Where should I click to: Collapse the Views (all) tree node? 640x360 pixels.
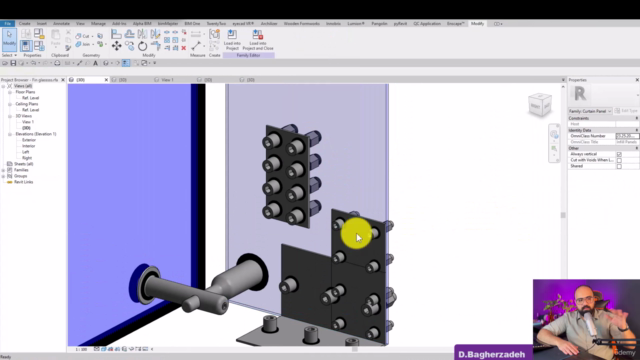pyautogui.click(x=3, y=86)
